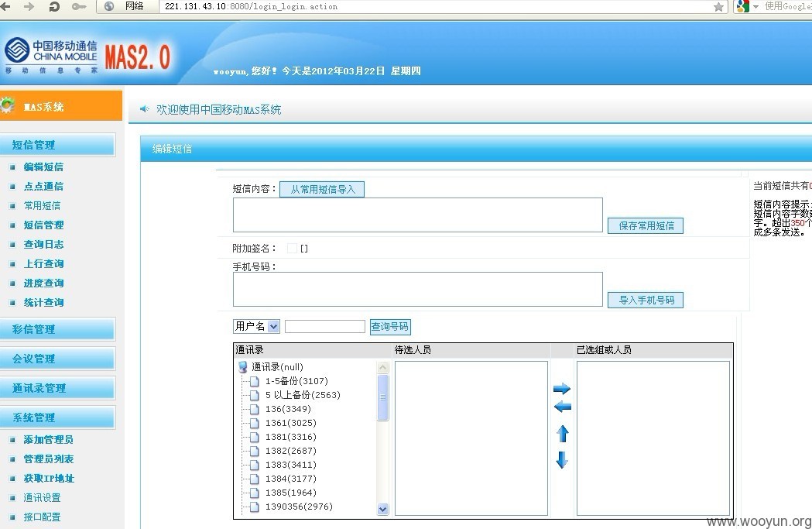
Task: Open 获取IP地址 in the sidebar
Action: (x=49, y=478)
